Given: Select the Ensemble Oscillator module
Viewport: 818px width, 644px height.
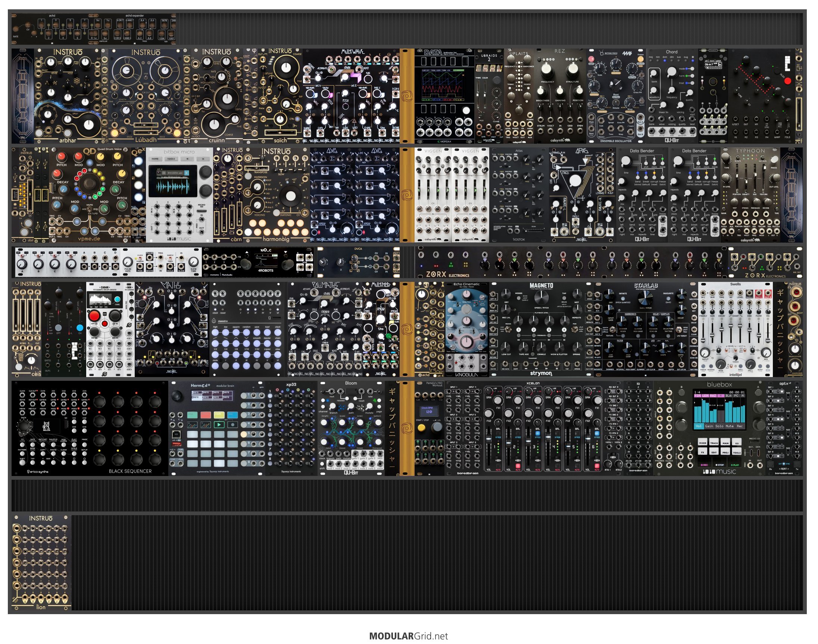Looking at the screenshot, I should (616, 96).
